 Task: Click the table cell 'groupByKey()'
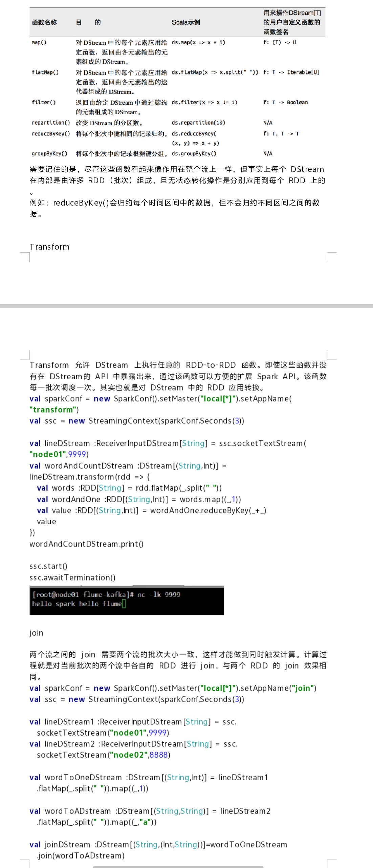tap(49, 153)
